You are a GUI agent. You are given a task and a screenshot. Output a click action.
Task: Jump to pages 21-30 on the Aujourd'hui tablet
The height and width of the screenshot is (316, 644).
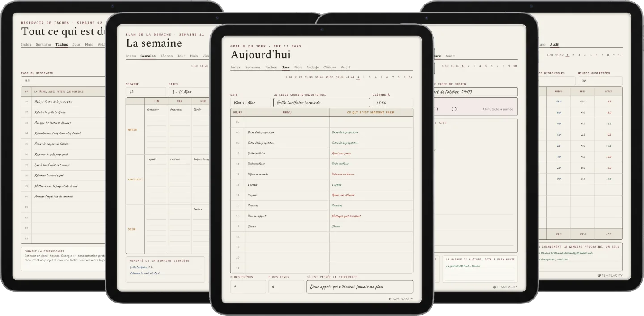click(x=309, y=77)
